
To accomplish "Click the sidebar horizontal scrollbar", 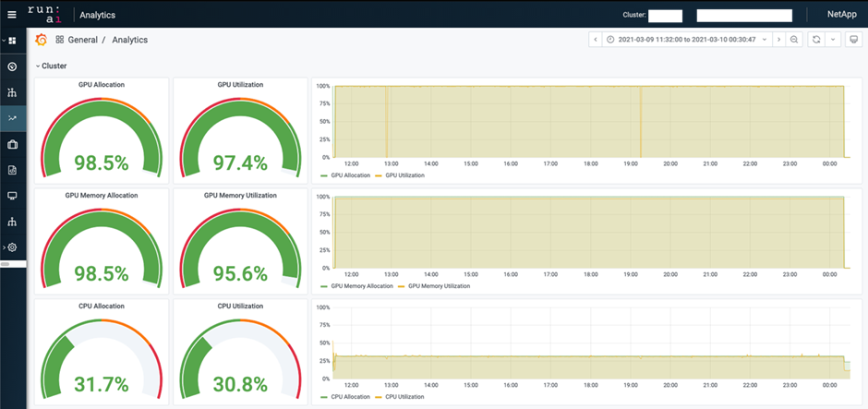I will tap(5, 265).
